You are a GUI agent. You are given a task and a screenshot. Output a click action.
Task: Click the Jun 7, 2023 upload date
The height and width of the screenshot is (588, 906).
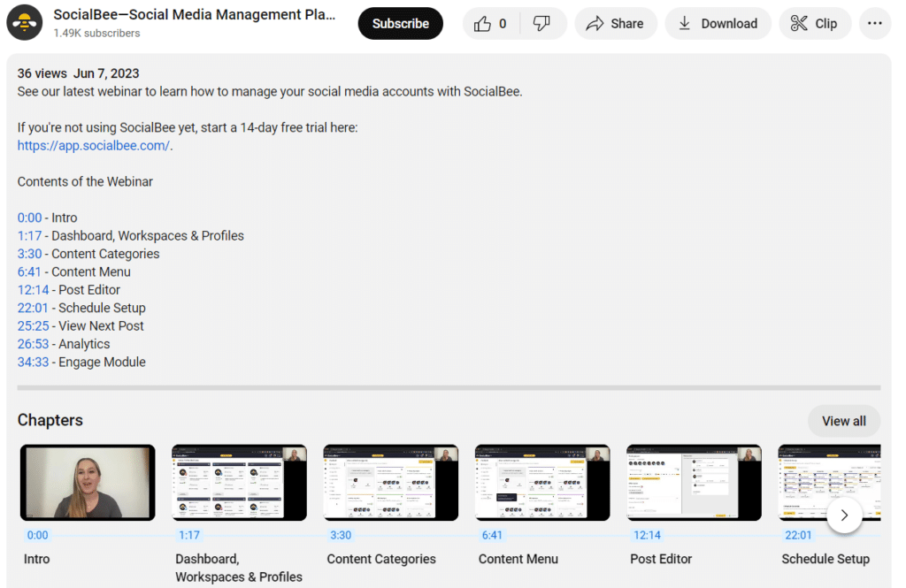click(106, 73)
